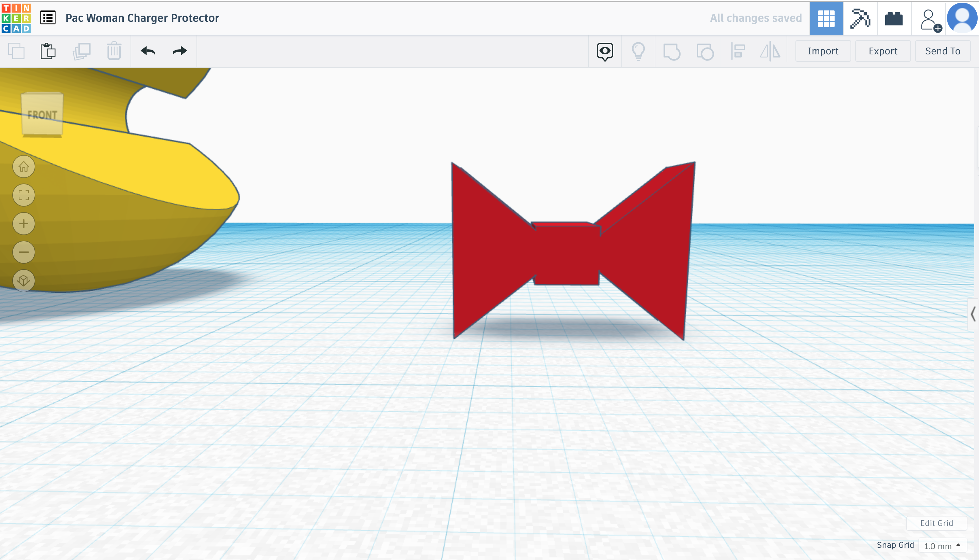Toggle orthographic perspective cube view

24,280
